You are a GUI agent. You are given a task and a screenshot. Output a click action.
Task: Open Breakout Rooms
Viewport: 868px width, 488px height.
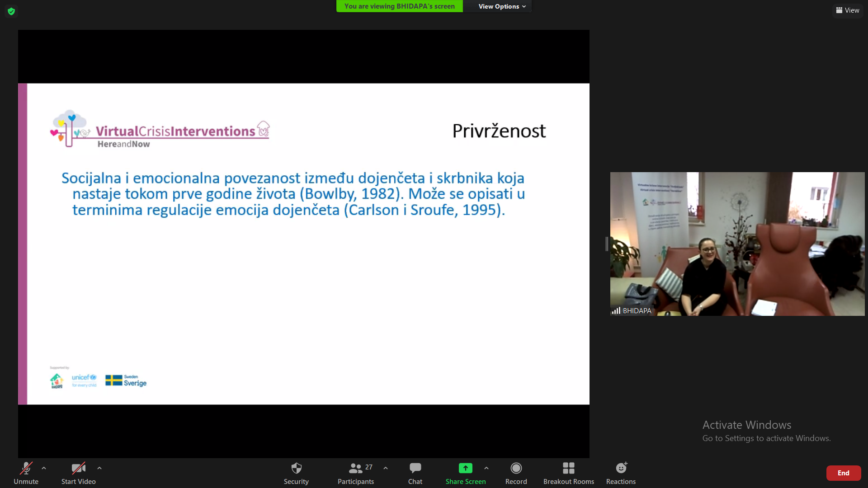(568, 473)
